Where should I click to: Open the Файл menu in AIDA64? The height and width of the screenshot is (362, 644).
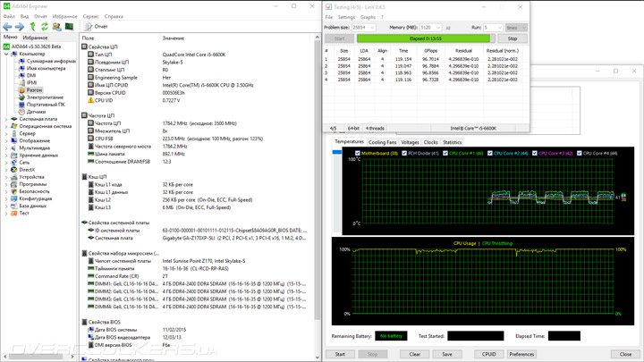coord(9,16)
